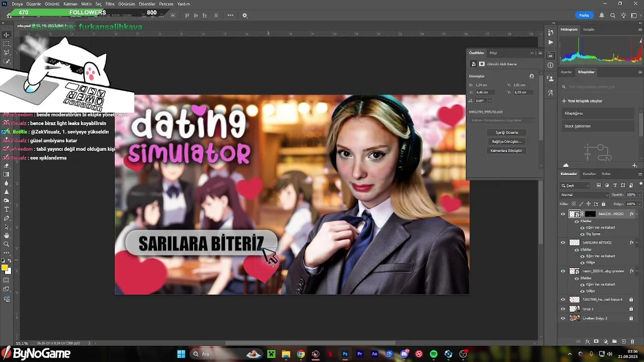The height and width of the screenshot is (362, 644).
Task: Toggle the Dış Işıma effect visibility
Action: [x=583, y=234]
